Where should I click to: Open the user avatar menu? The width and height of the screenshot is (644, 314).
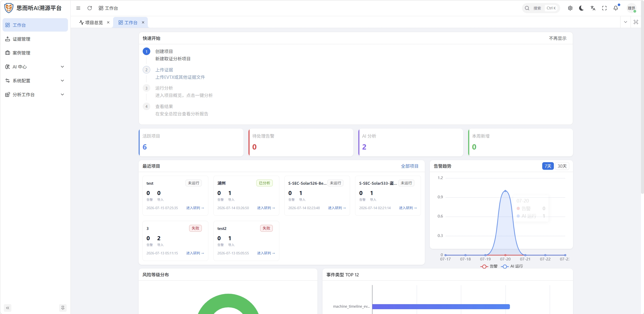pyautogui.click(x=632, y=8)
